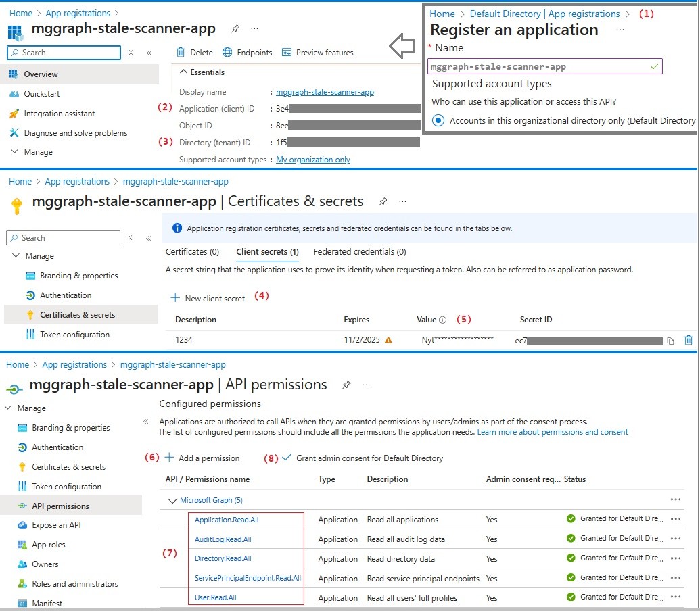Screen dimensions: 700x611
Task: Click the Preview features icon
Action: [x=287, y=53]
